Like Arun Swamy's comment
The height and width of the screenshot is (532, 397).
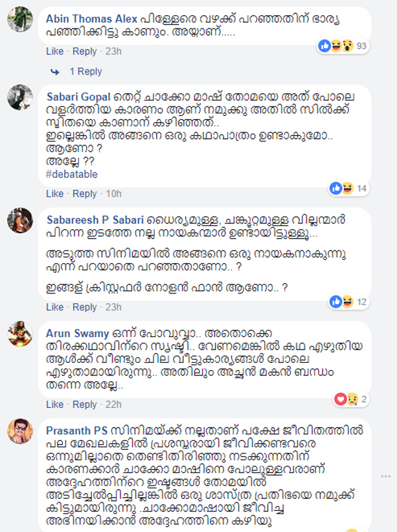coord(55,404)
